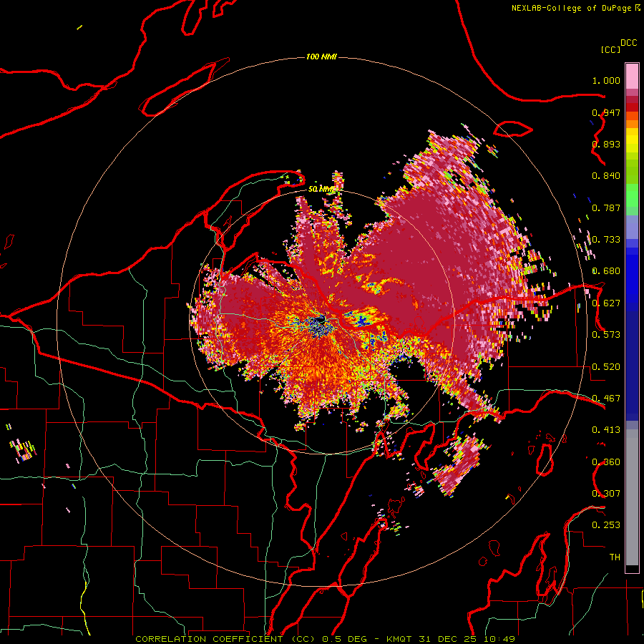This screenshot has width=644, height=644.
Task: Click the TH threshold label on scale
Action: (x=615, y=557)
